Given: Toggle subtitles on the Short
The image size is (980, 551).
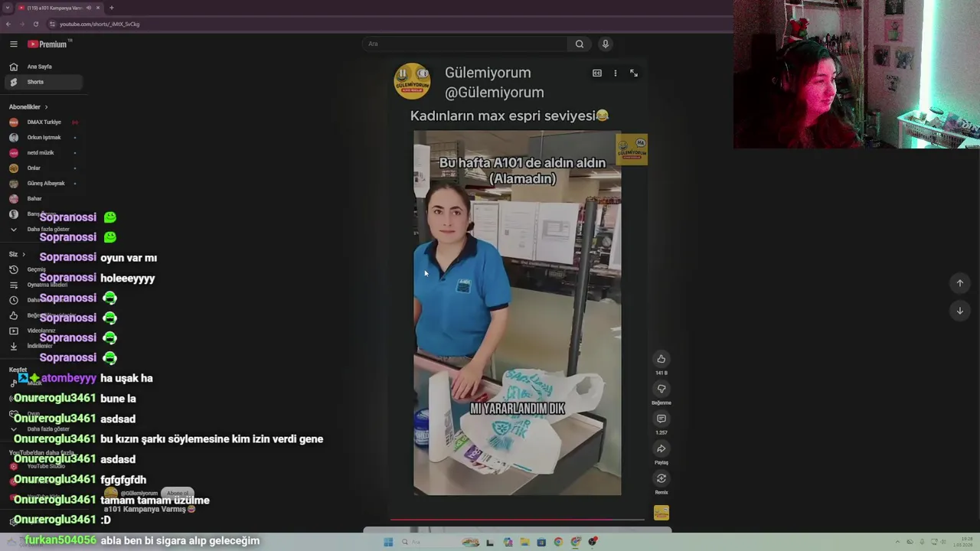Looking at the screenshot, I should pos(597,73).
